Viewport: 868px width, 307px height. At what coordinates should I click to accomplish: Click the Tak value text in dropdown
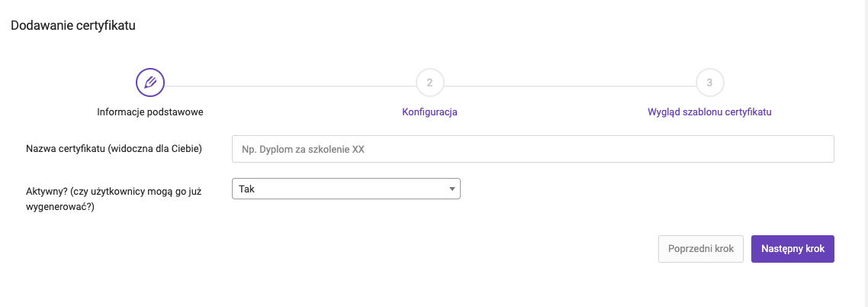[x=247, y=189]
